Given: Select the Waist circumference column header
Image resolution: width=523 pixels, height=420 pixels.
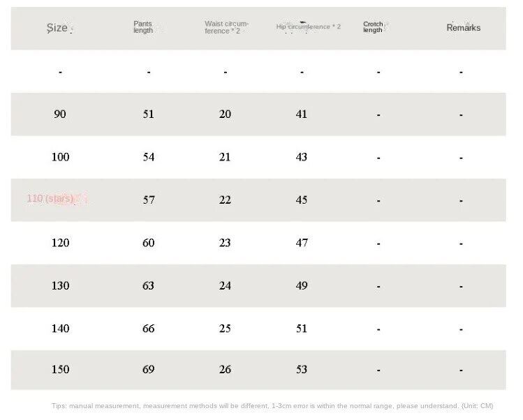Looking at the screenshot, I should [x=226, y=27].
